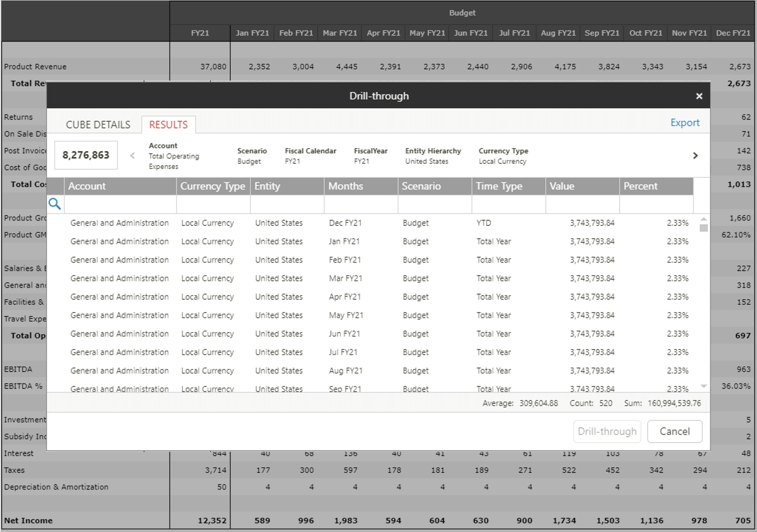Sort by the Value column header

[582, 186]
